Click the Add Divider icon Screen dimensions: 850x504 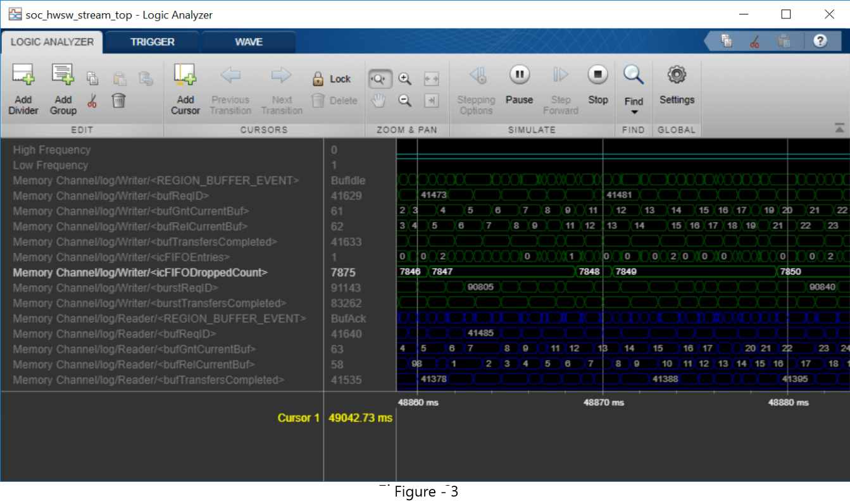[x=23, y=76]
